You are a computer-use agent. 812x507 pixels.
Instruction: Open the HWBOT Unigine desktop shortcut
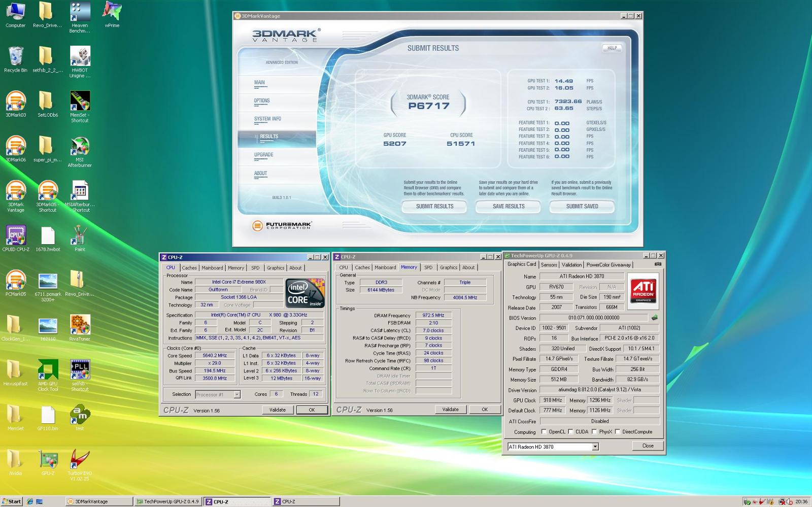click(x=80, y=62)
